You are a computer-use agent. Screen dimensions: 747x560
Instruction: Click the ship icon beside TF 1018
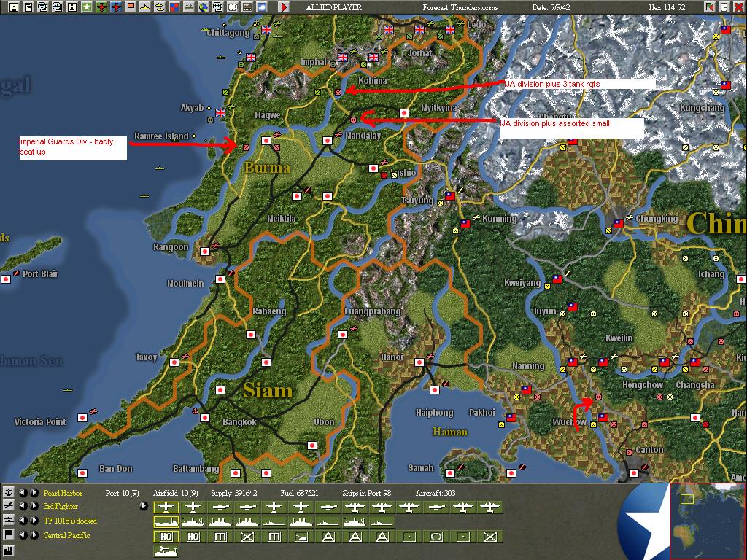(8, 521)
